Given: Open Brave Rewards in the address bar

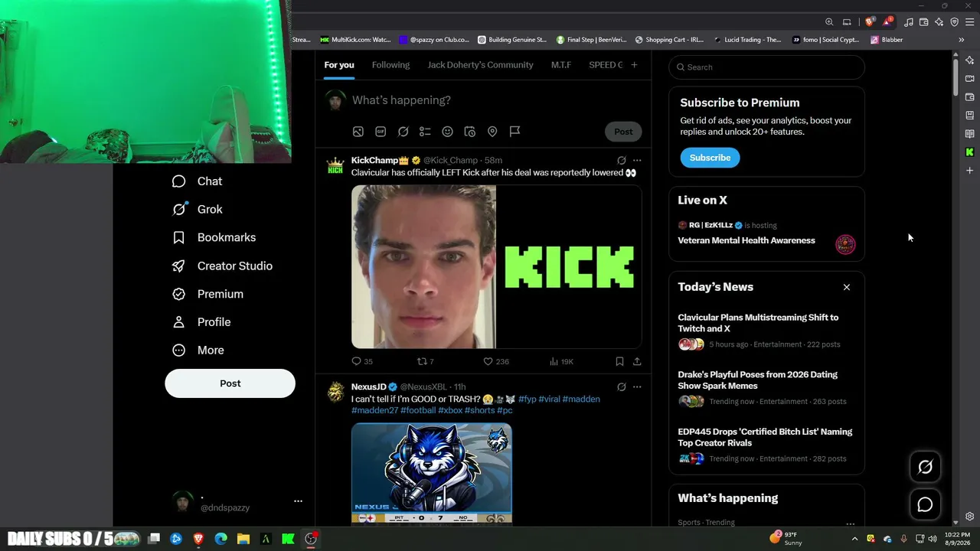Looking at the screenshot, I should coord(887,22).
